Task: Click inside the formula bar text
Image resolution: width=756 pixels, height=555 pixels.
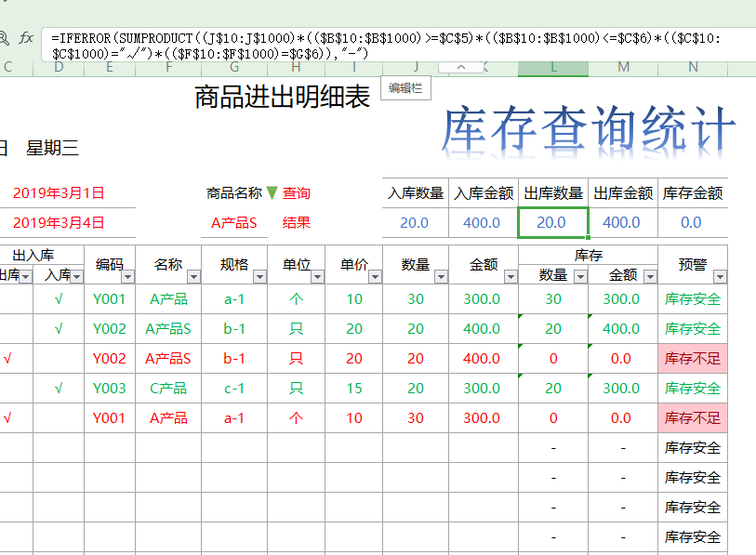Action: (x=386, y=46)
